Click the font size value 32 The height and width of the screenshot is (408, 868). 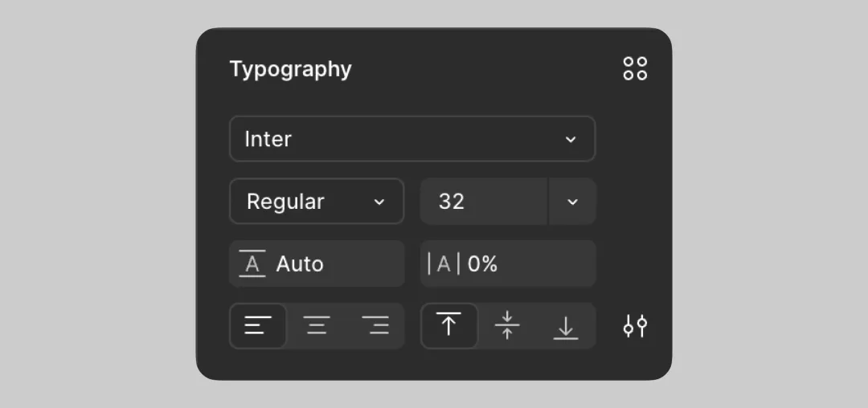(452, 202)
